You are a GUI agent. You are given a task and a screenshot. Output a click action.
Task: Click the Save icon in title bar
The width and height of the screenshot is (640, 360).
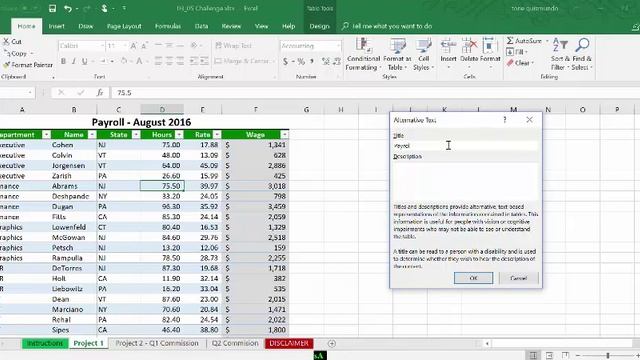pos(52,8)
